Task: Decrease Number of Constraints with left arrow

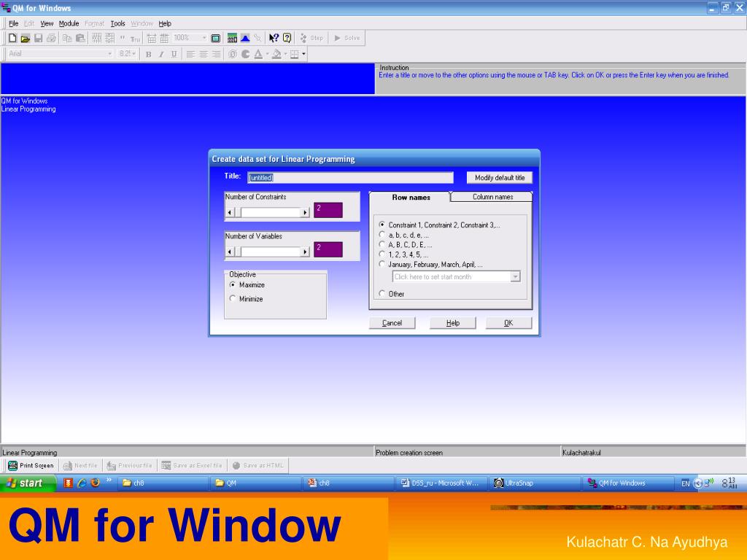Action: point(230,212)
